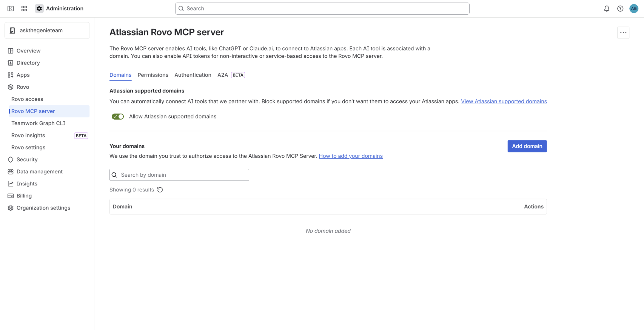The height and width of the screenshot is (330, 644).
Task: Click the 'No domain added' message
Action: pos(328,231)
